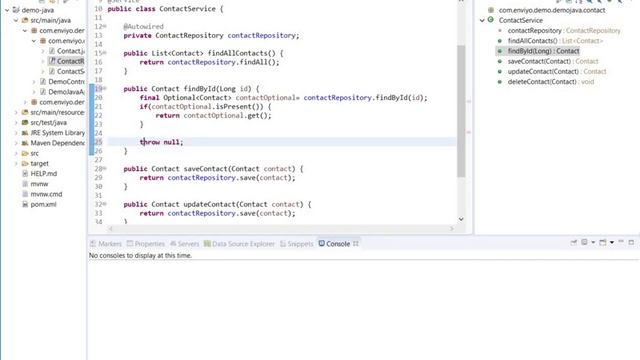Open HELP.md file in explorer
This screenshot has width=640, height=360.
click(44, 173)
